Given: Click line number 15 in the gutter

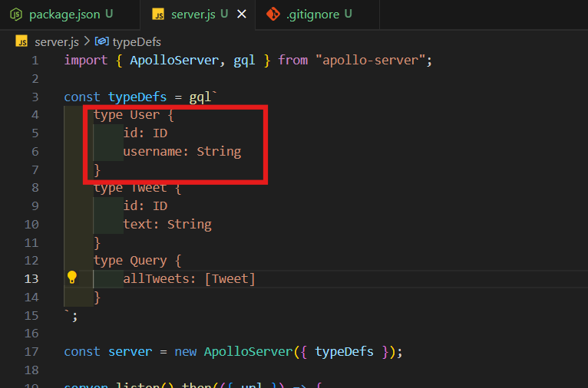Looking at the screenshot, I should pos(31,316).
